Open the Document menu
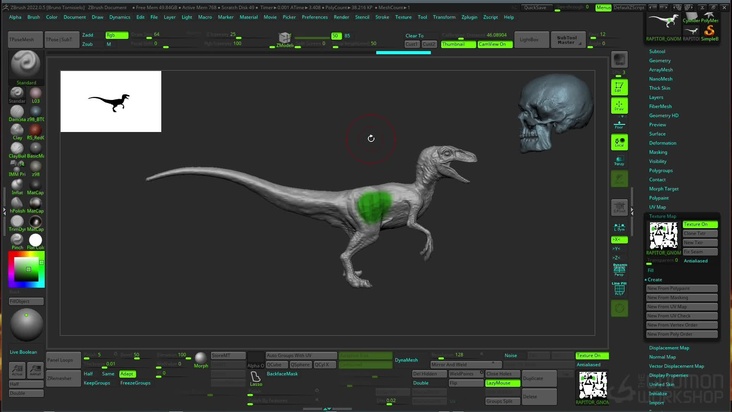This screenshot has width=732, height=412. coord(74,17)
